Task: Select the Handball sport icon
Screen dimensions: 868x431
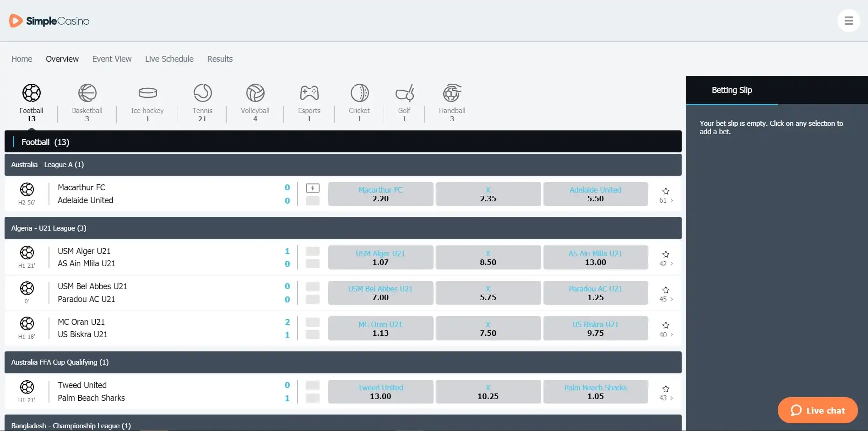Action: (452, 93)
